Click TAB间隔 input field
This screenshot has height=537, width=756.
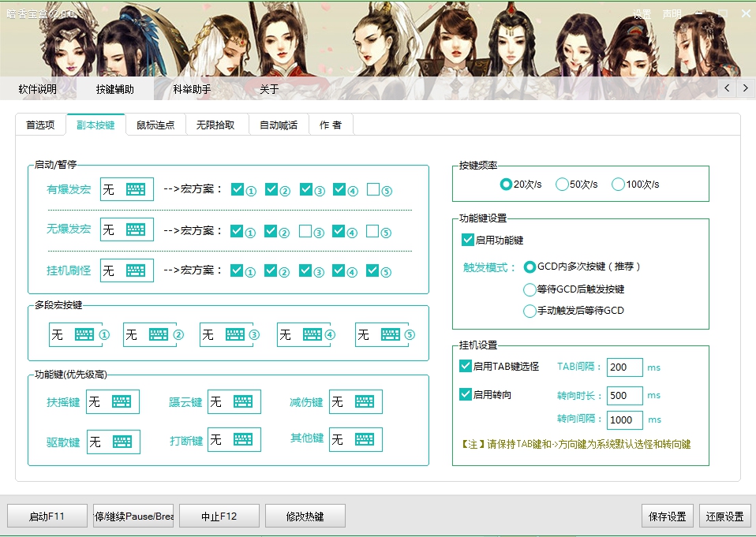(x=624, y=367)
